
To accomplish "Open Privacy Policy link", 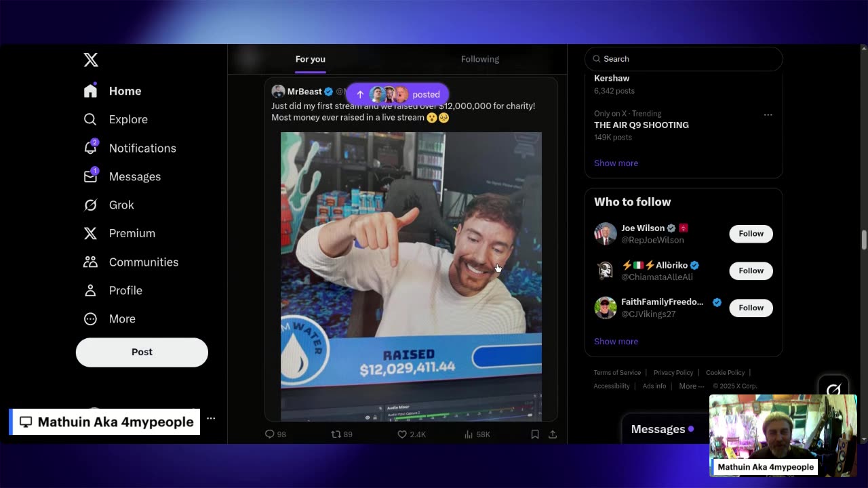I will [673, 372].
